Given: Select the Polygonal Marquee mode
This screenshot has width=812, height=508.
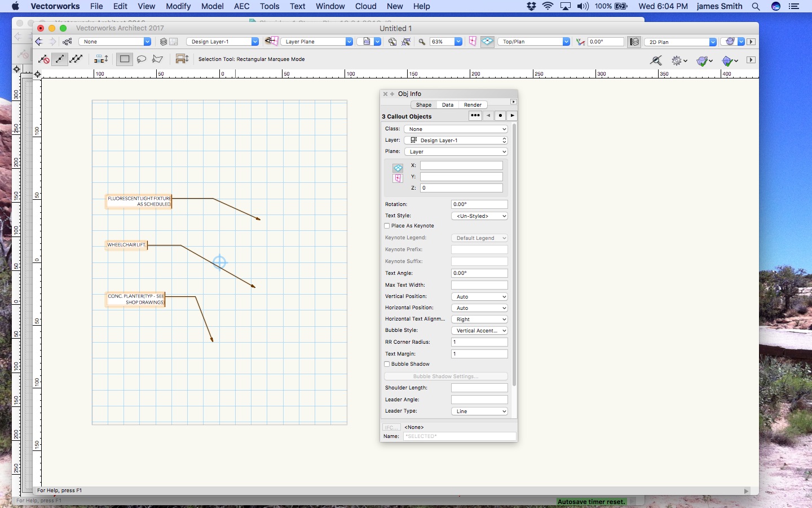Looking at the screenshot, I should point(158,59).
